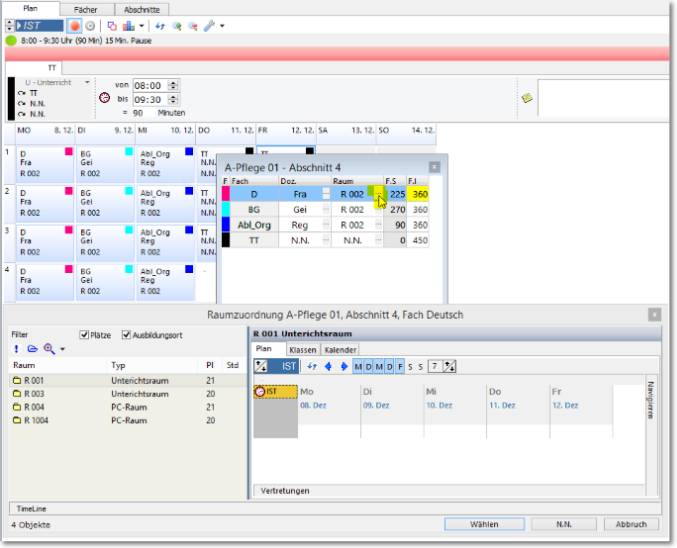Click the magnifier search icon in room filter
This screenshot has width=677, height=548.
tap(48, 349)
